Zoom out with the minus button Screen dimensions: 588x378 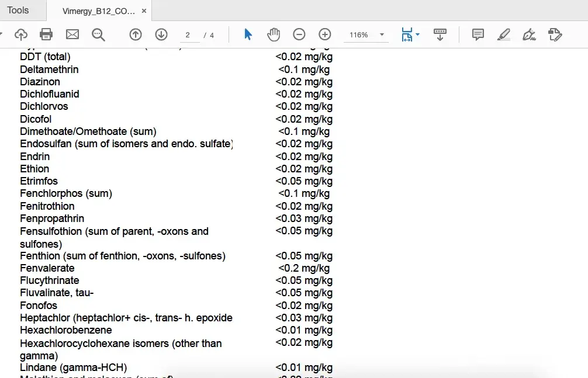(x=299, y=35)
